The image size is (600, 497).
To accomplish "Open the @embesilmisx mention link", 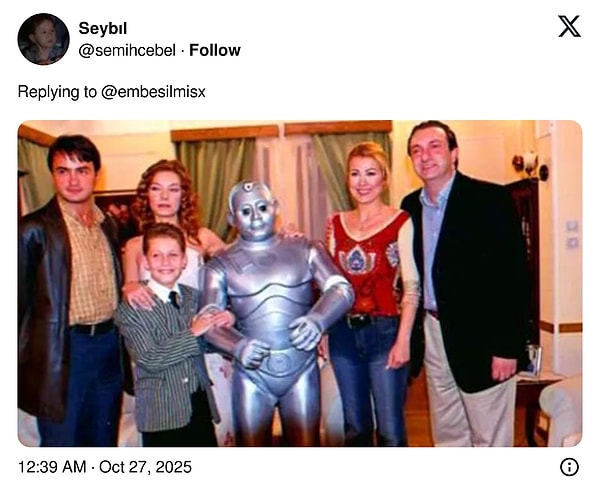I will click(x=153, y=92).
